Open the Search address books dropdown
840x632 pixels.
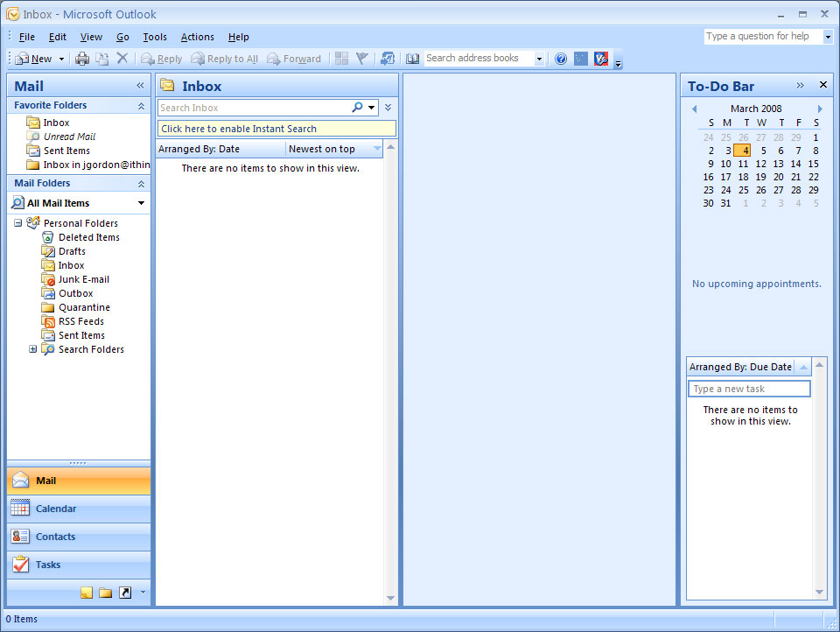[539, 59]
